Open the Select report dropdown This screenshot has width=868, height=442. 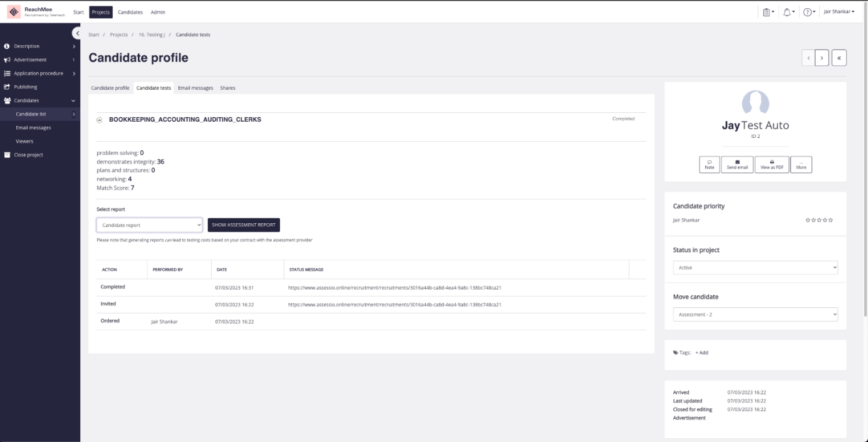pyautogui.click(x=150, y=225)
